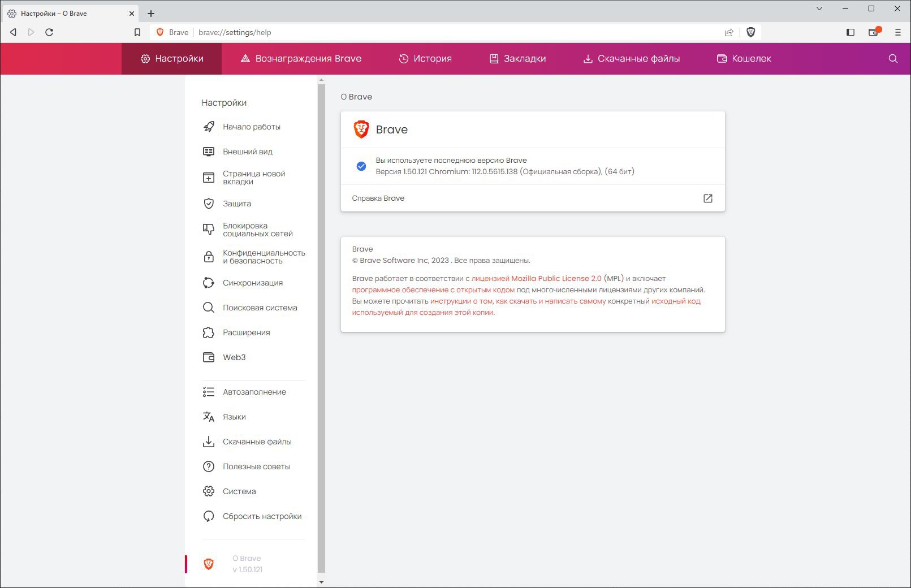Open Защита settings section

coord(237,204)
